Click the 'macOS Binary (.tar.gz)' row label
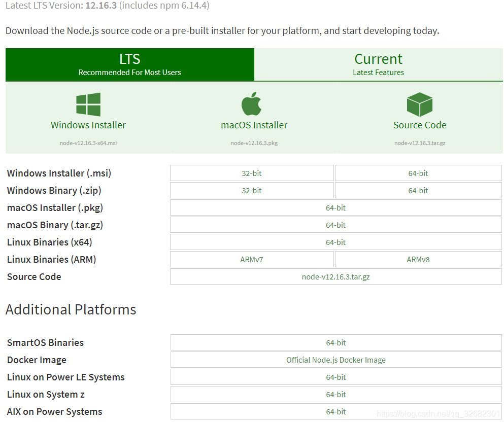The image size is (504, 423). click(x=55, y=225)
